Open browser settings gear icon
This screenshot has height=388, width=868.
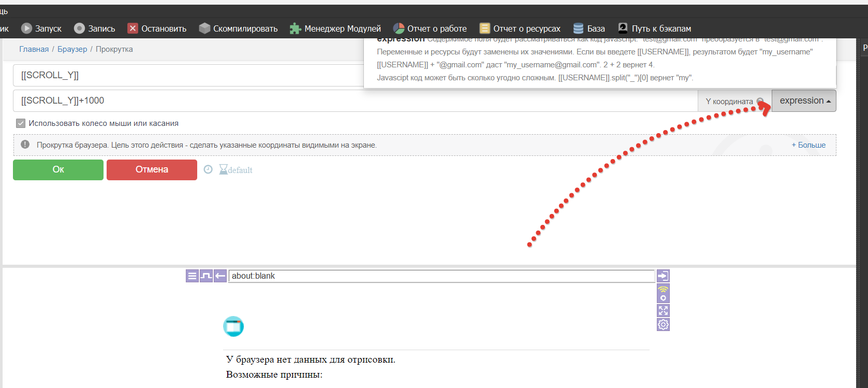coord(663,325)
